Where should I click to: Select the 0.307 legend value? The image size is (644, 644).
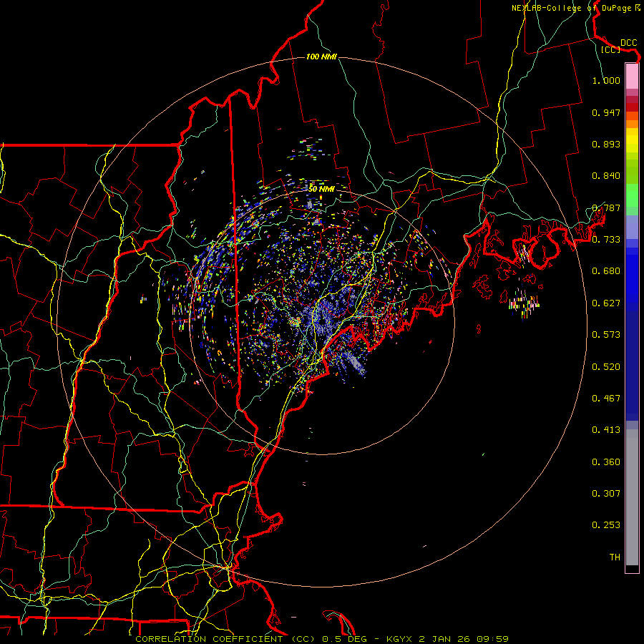(606, 494)
